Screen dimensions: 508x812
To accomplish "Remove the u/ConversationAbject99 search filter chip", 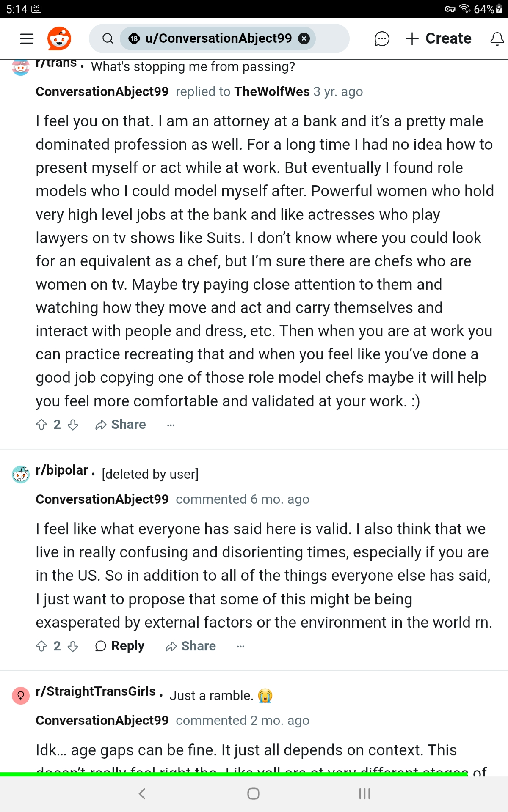I will (x=304, y=38).
